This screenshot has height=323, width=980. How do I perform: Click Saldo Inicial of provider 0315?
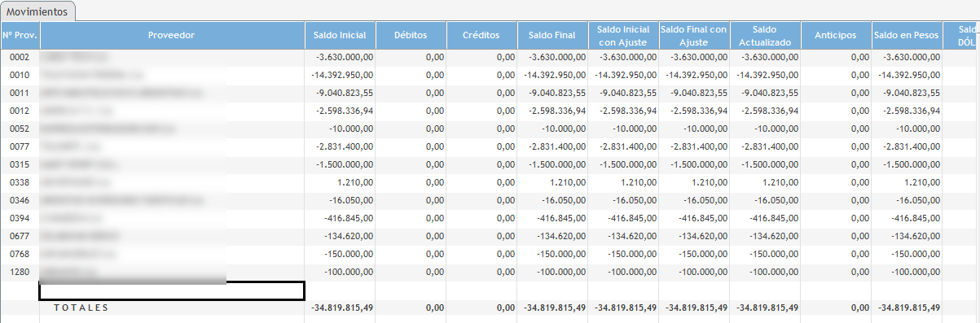(341, 164)
